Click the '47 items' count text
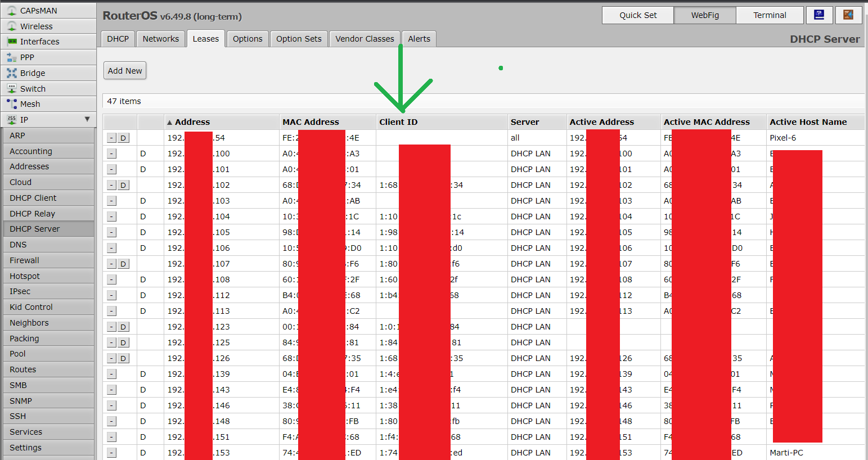 point(124,101)
